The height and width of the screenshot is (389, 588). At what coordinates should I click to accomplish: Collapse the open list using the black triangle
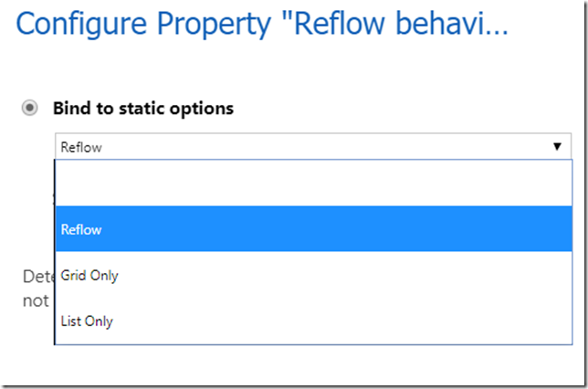(x=557, y=146)
